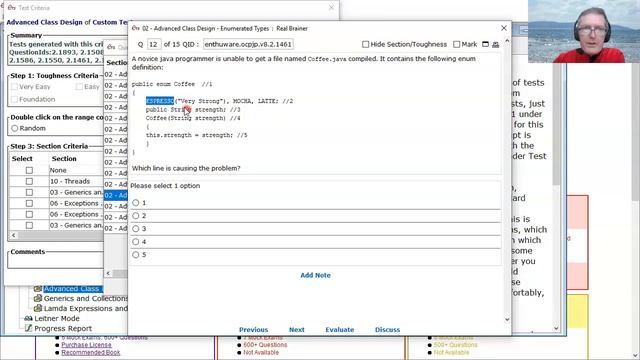Viewport: 640px width, 360px height.
Task: Click the Generics and Collections test icon
Action: [38, 298]
